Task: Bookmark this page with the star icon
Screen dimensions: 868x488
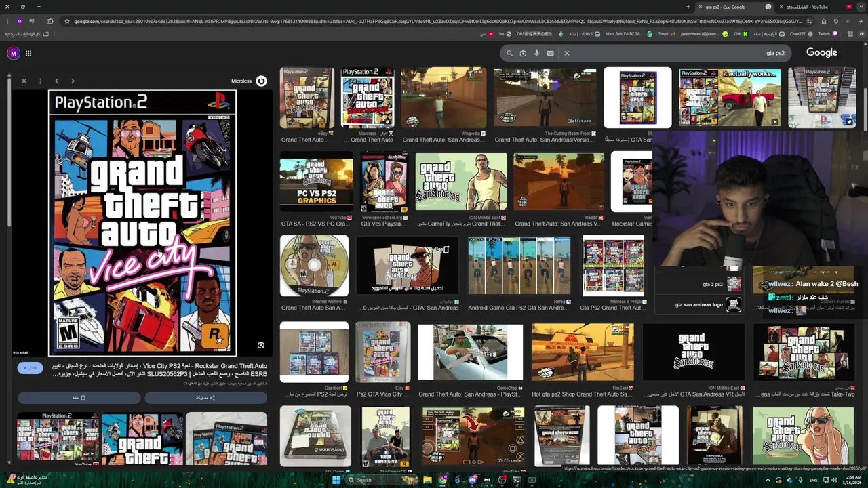Action: [66, 21]
